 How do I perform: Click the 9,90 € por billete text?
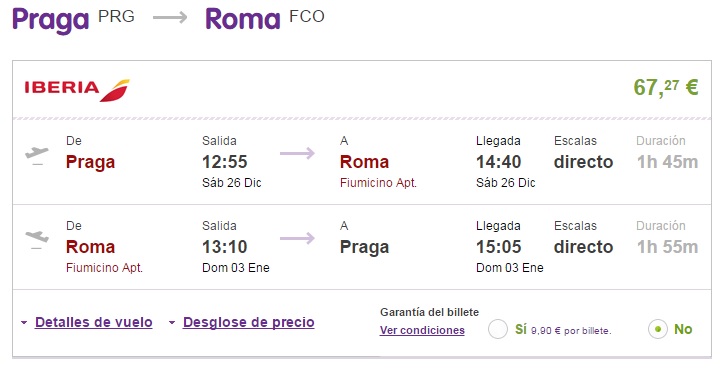pyautogui.click(x=571, y=331)
